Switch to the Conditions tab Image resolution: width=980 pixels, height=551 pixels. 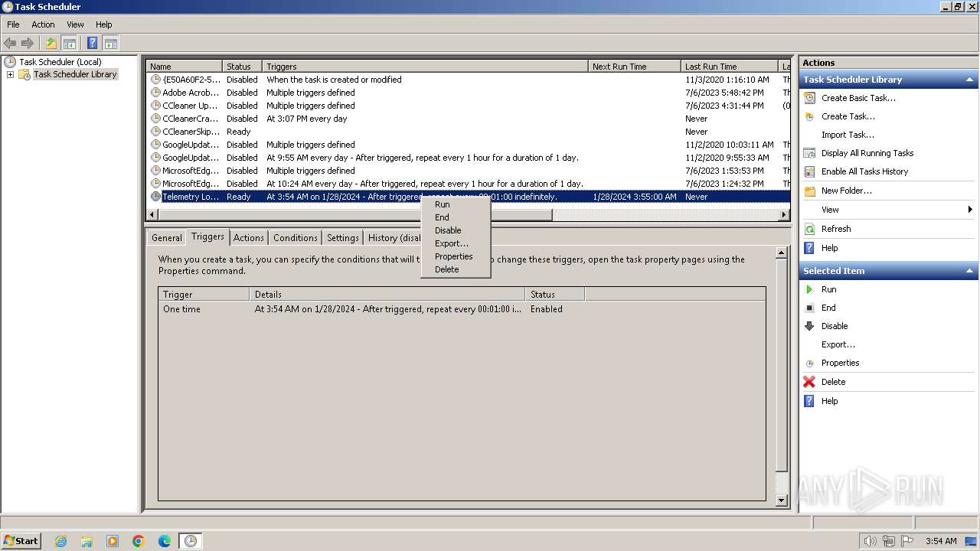point(295,238)
